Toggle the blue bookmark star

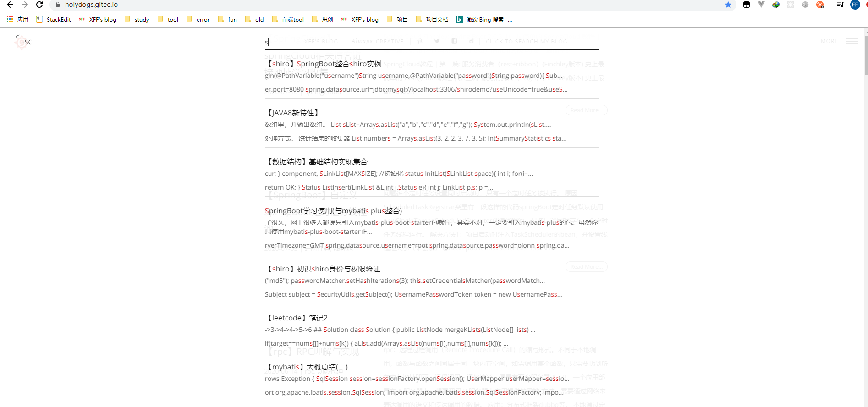coord(728,5)
